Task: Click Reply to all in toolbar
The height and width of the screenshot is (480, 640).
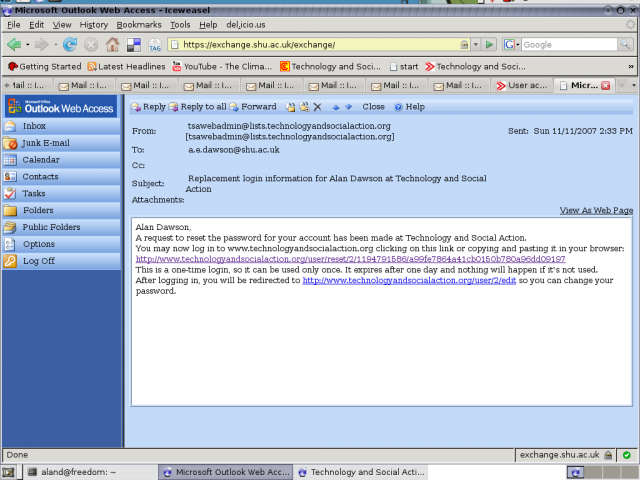Action: (x=198, y=106)
